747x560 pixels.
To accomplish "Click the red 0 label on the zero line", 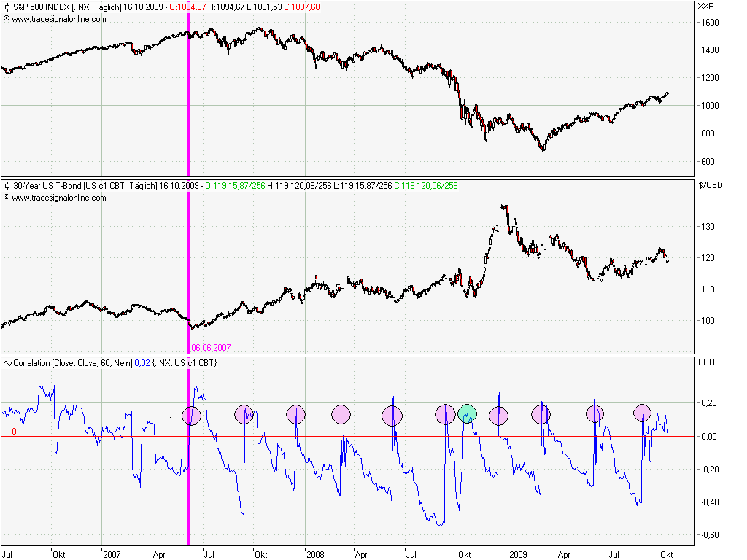I will point(15,432).
